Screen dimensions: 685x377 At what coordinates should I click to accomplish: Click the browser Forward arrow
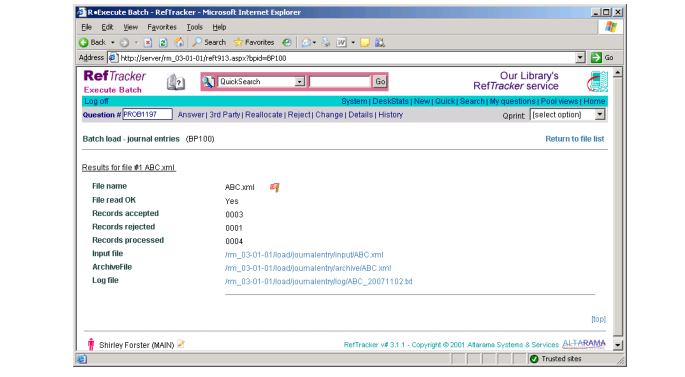[x=125, y=42]
